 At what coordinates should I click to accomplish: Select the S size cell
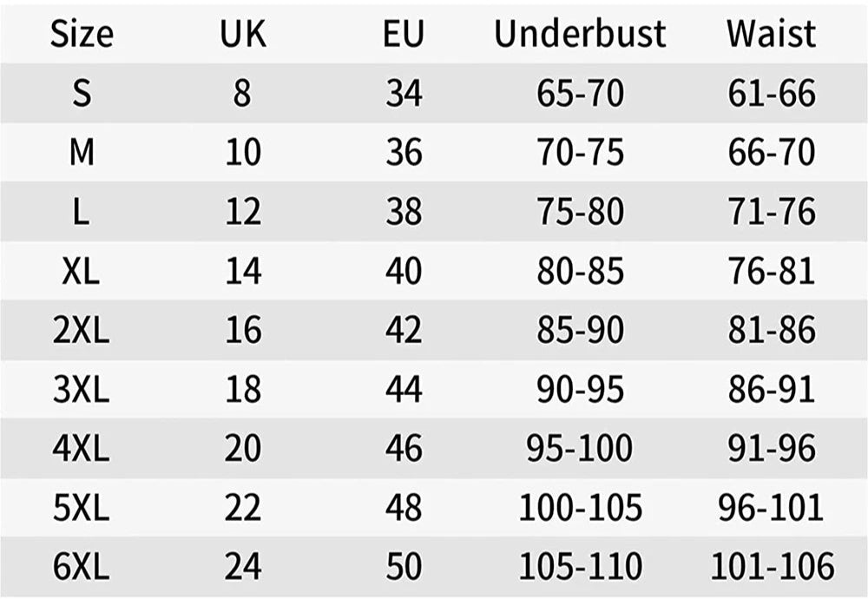(82, 93)
